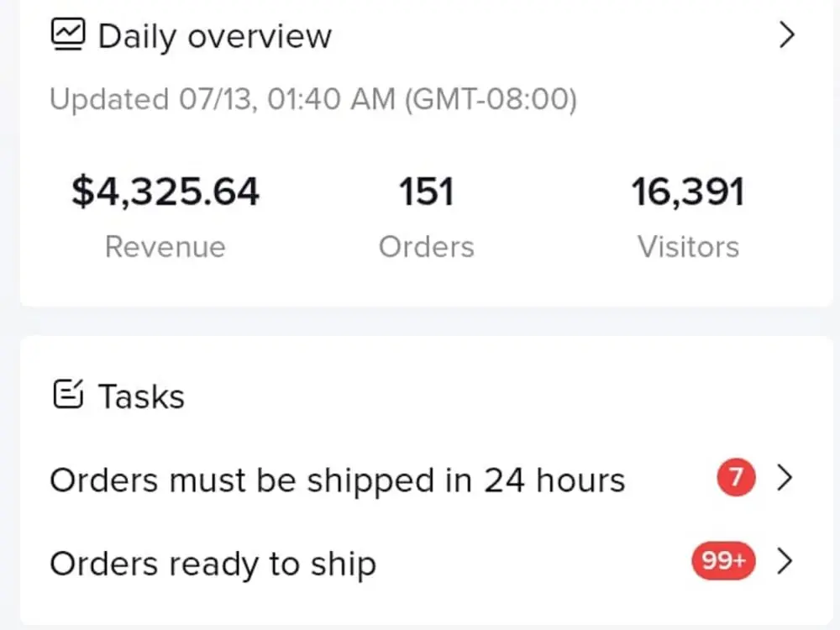This screenshot has height=630, width=840.
Task: Tap the red 99+ notification badge
Action: 723,562
